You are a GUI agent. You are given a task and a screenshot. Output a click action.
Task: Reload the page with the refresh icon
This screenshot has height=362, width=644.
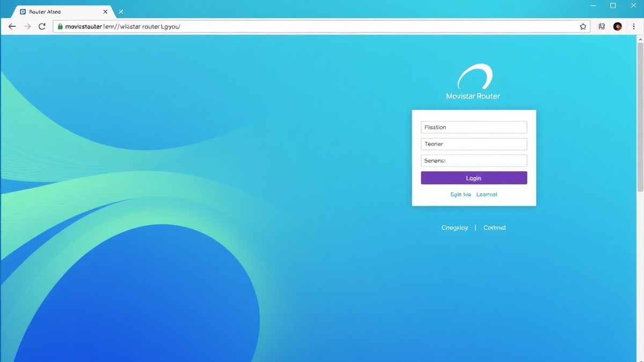point(42,26)
